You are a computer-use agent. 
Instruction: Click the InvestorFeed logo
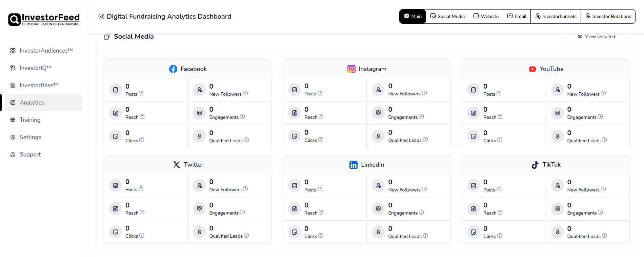pyautogui.click(x=44, y=19)
